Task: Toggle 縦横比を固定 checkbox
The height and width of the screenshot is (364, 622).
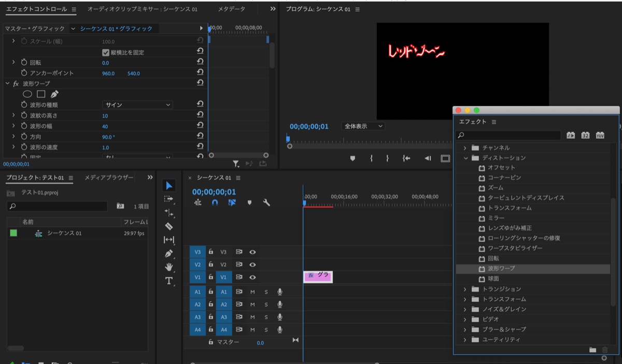Action: click(106, 52)
